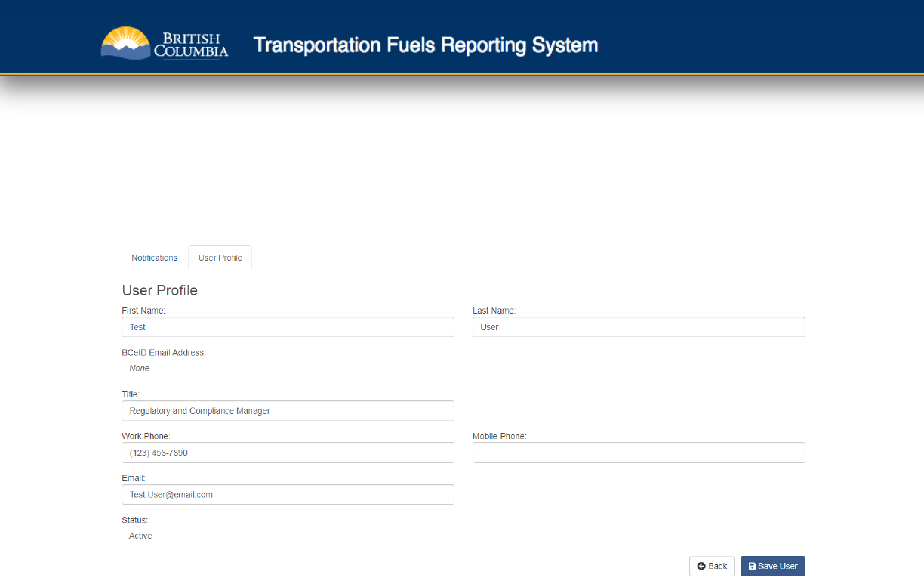924x584 pixels.
Task: Click the 'None' BCeID email value
Action: pyautogui.click(x=140, y=368)
